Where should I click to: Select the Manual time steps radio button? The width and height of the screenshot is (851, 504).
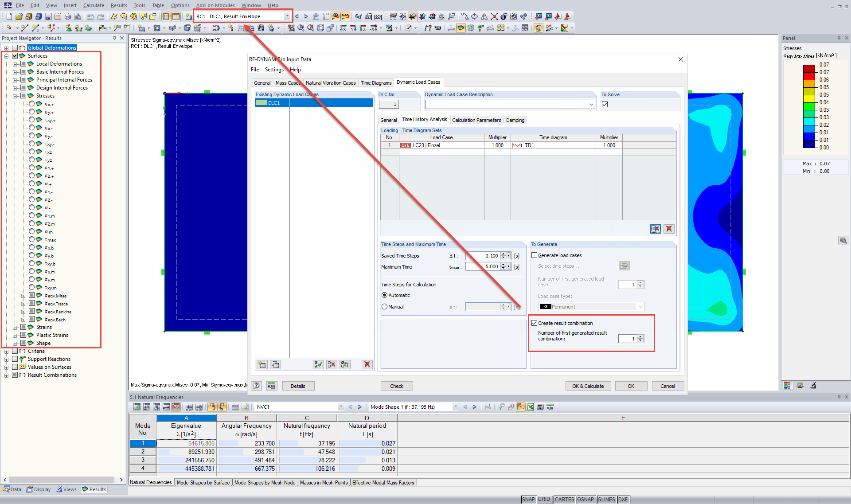pos(384,306)
